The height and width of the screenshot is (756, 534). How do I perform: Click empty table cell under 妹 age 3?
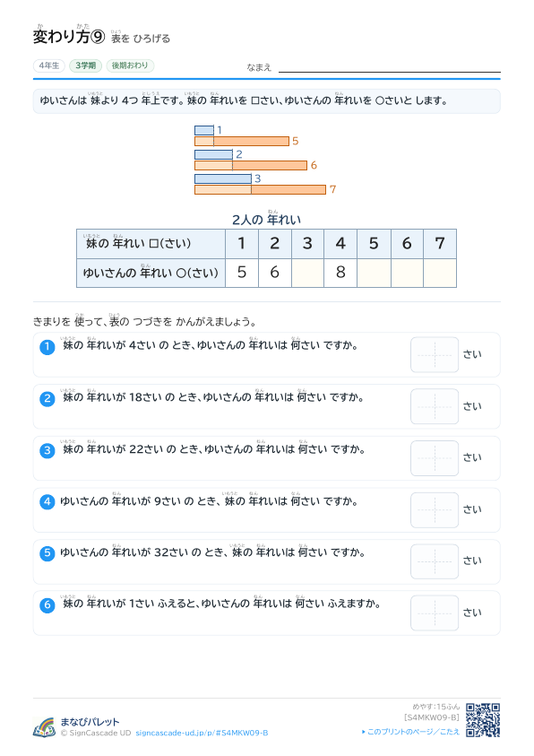point(307,273)
